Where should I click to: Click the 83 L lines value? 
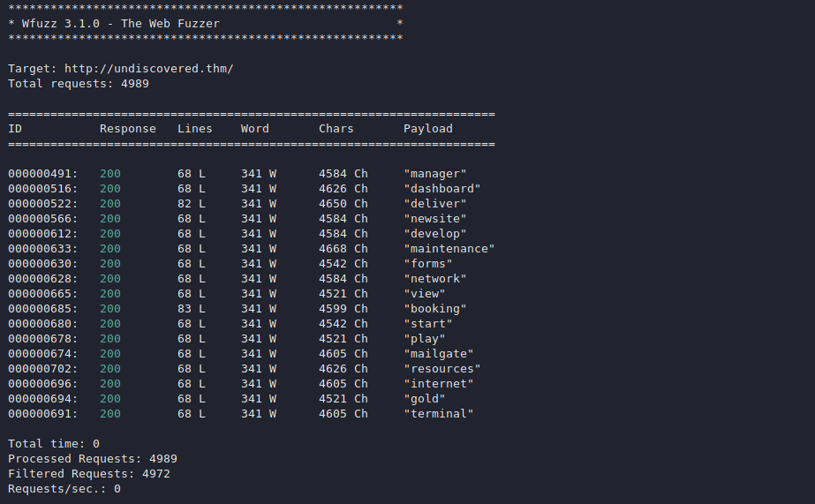point(192,309)
